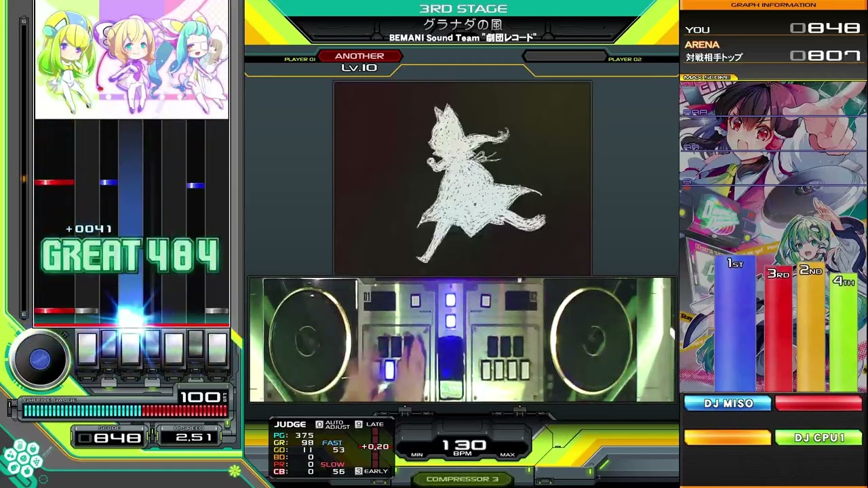Viewport: 868px width, 488px height.
Task: Click the FAST 53 counter
Action: 333,447
